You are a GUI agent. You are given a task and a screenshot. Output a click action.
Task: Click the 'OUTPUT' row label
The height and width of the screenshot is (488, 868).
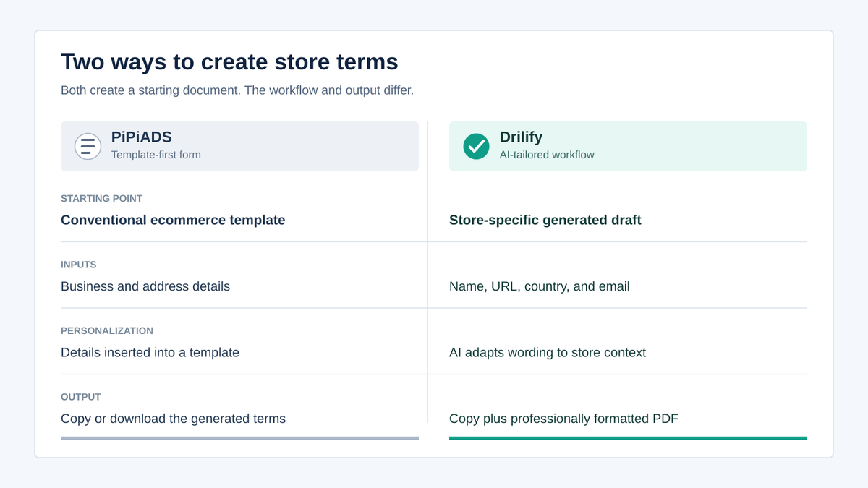tap(81, 397)
